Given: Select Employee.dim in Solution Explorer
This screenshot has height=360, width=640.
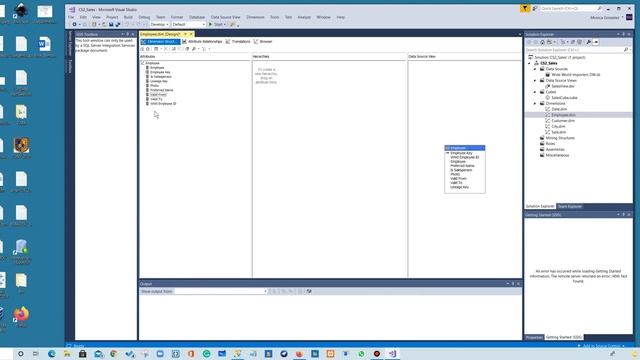Looking at the screenshot, I should (x=560, y=115).
